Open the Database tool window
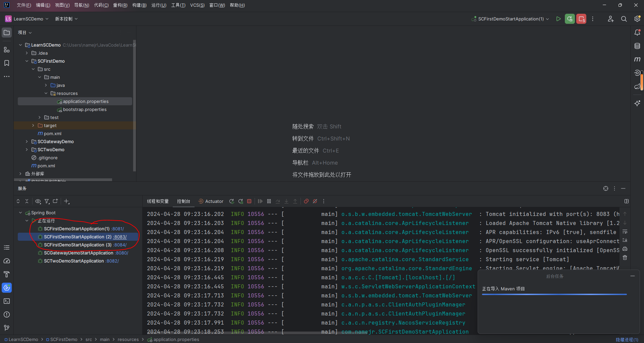This screenshot has height=343, width=644. tap(637, 46)
